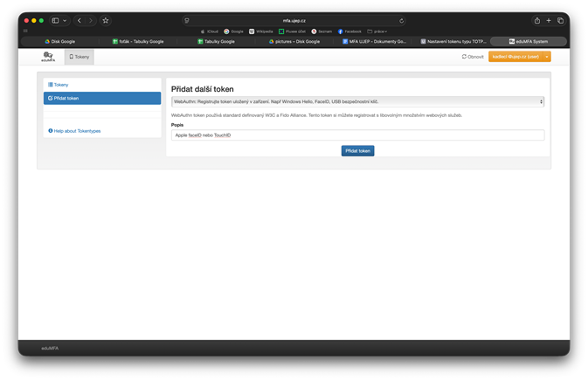Switch to the MFA UJEP Dokumenty tab

pyautogui.click(x=374, y=41)
